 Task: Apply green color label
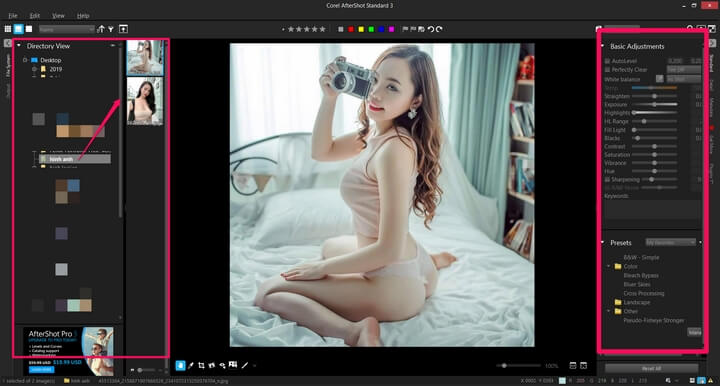pyautogui.click(x=371, y=29)
